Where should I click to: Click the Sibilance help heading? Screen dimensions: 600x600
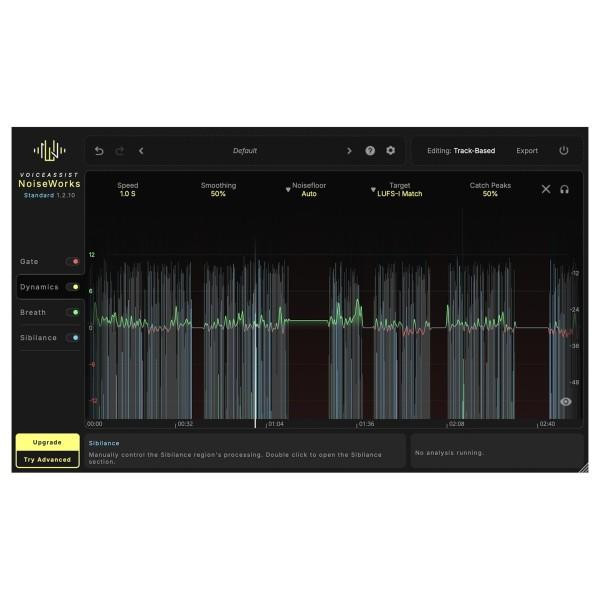tap(104, 443)
